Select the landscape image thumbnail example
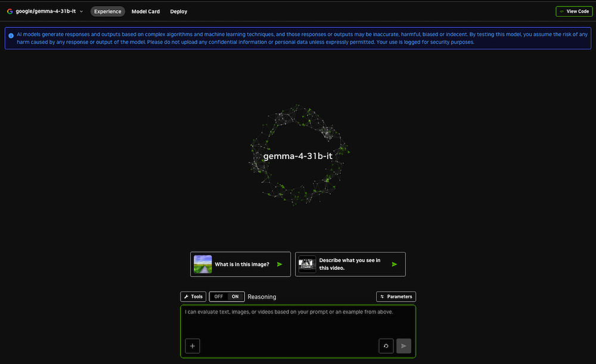 [x=203, y=265]
